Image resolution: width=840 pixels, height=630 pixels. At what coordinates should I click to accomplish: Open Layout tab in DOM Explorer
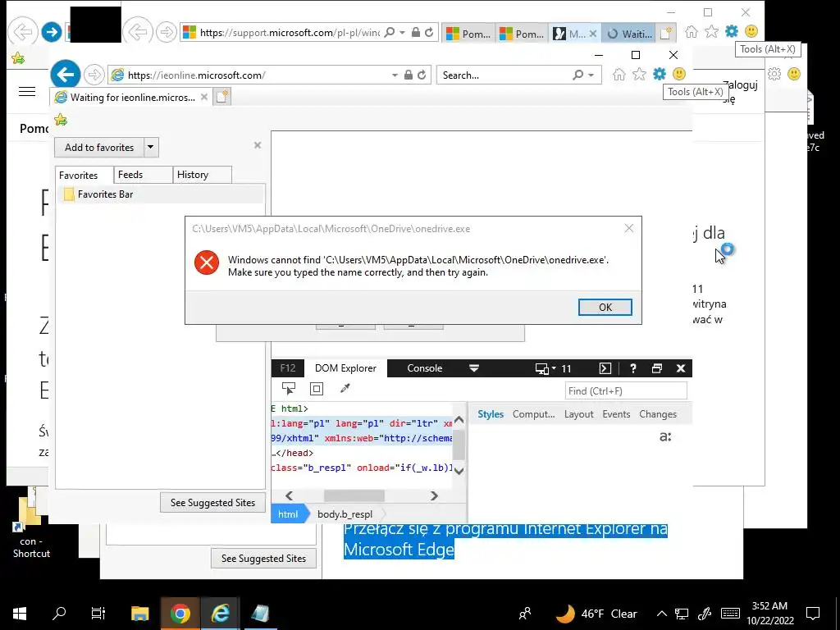[578, 414]
